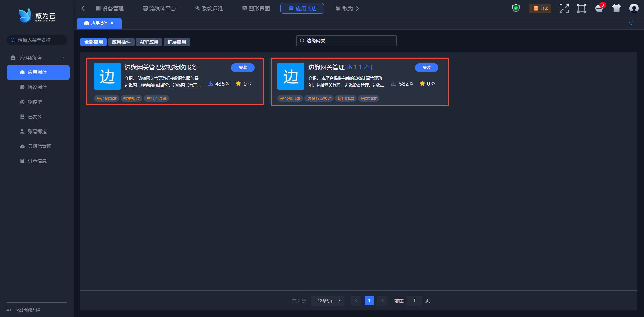The image size is (644, 317).
Task: Open 敢为 top menu
Action: point(344,8)
